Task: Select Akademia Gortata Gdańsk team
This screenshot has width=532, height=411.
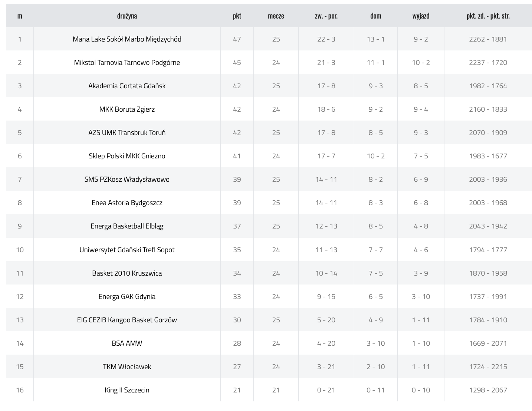Action: pyautogui.click(x=127, y=86)
